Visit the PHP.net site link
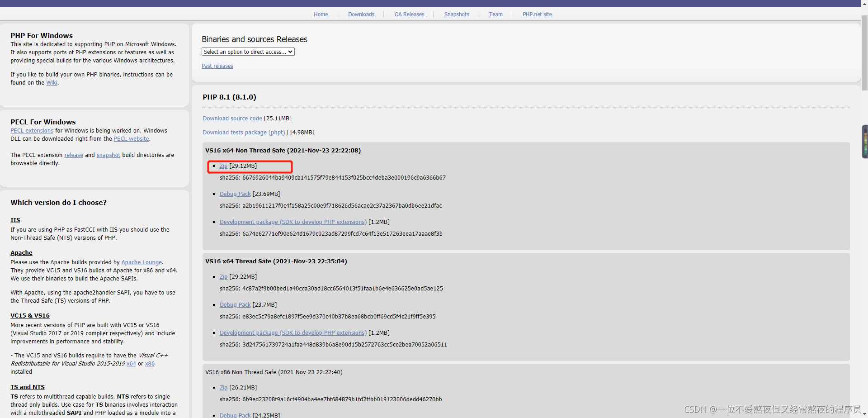Screen dimensions: 868x418 [x=537, y=14]
